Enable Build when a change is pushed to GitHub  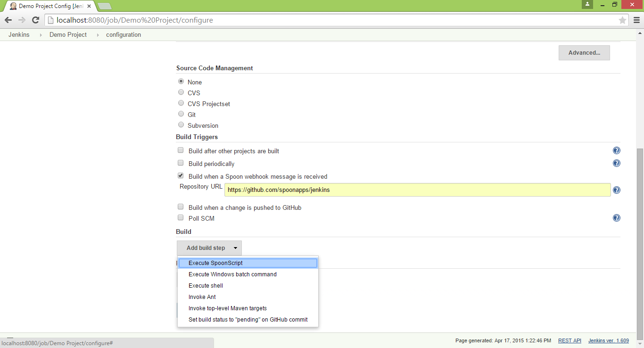point(181,207)
